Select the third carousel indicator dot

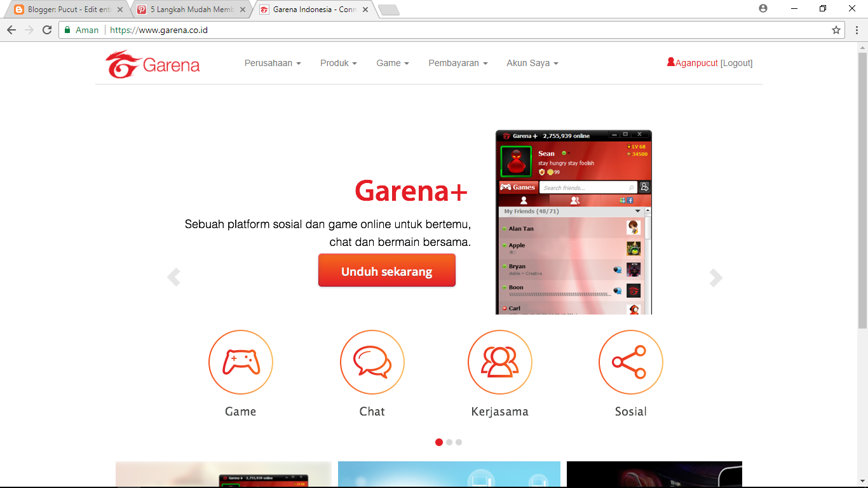click(459, 442)
